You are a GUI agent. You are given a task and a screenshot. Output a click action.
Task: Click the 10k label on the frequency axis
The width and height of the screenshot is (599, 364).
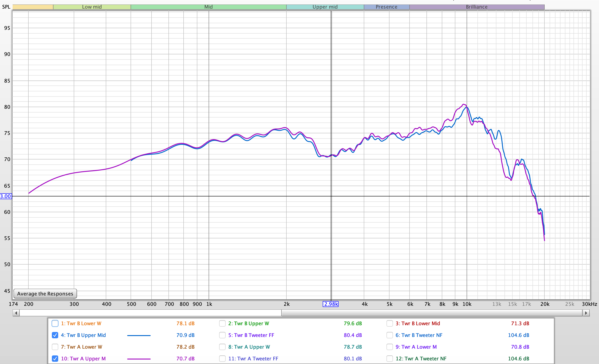pos(467,304)
